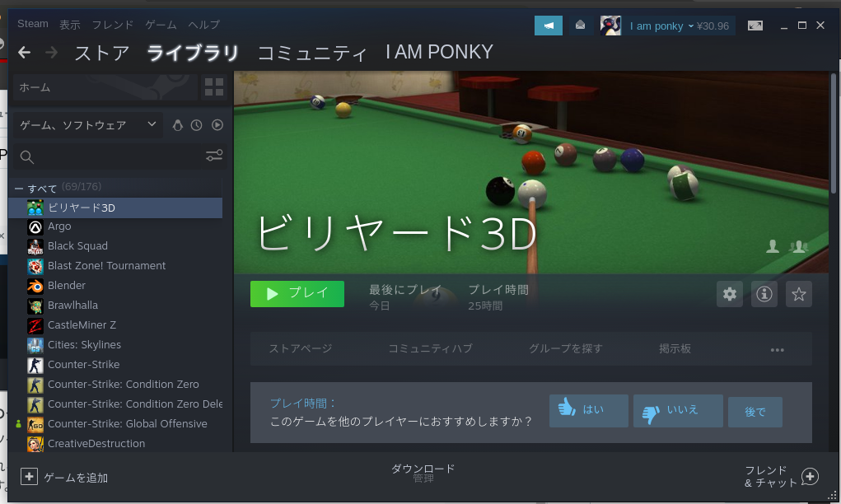Click the single friend silhouette icon
The width and height of the screenshot is (841, 504).
click(773, 246)
